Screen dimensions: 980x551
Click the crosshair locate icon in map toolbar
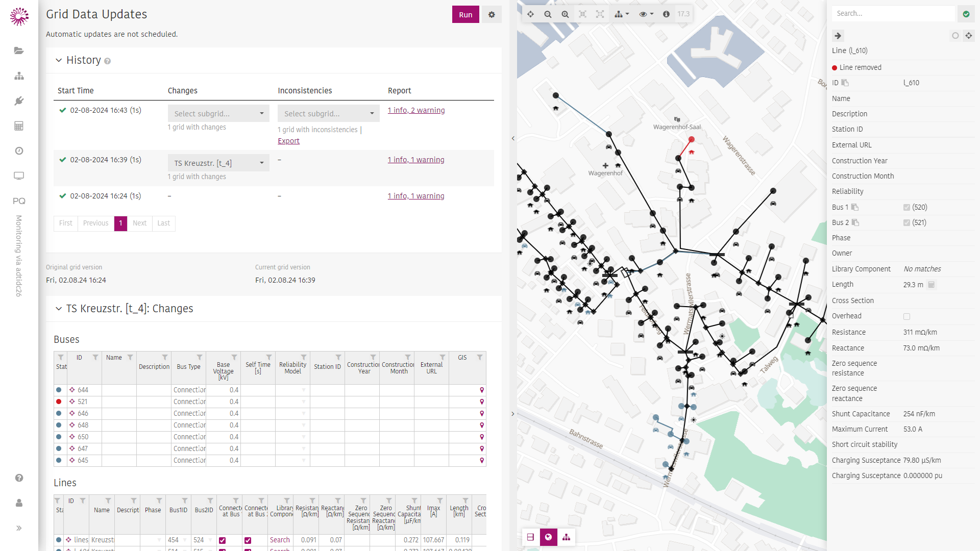pyautogui.click(x=530, y=14)
